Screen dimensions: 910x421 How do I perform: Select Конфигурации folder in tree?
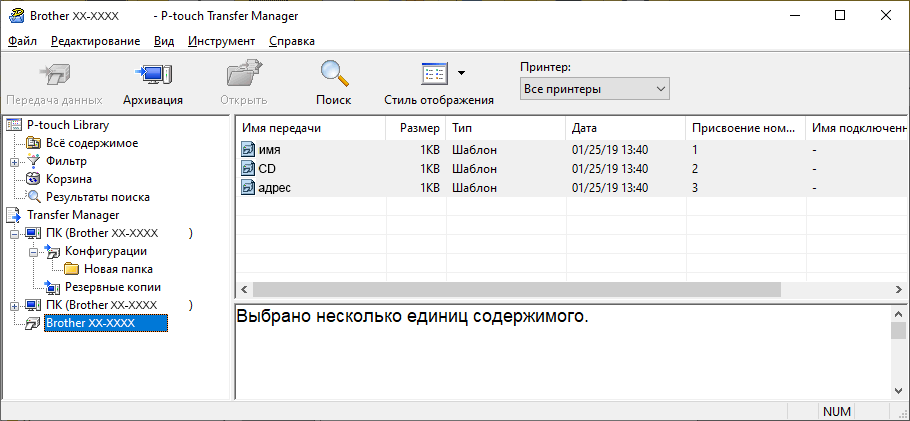click(106, 251)
